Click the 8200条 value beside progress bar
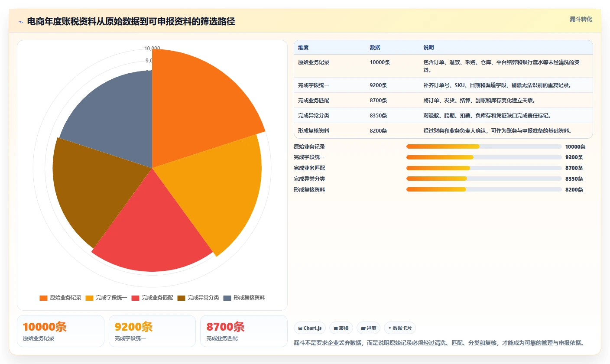Image resolution: width=610 pixels, height=364 pixels. pos(574,190)
